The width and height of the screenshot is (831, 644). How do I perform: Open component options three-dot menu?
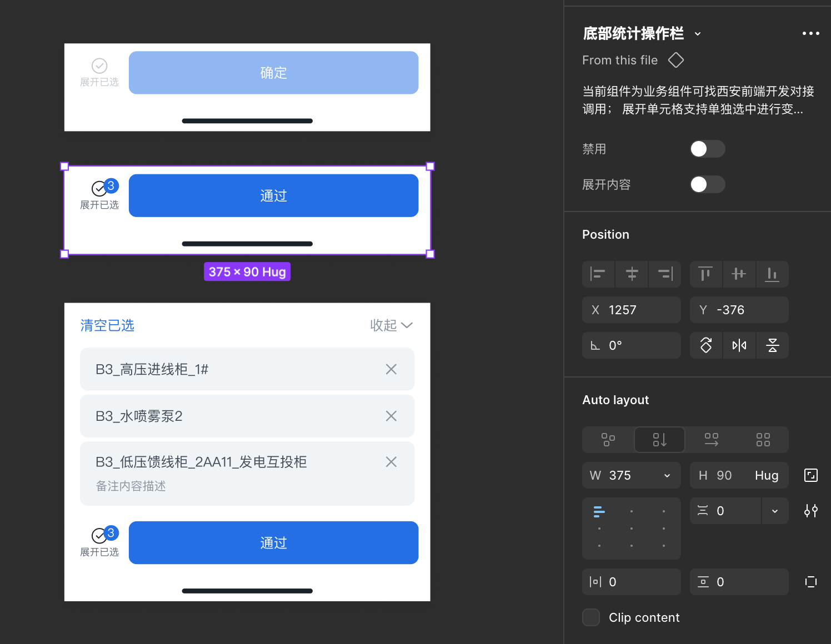[811, 33]
